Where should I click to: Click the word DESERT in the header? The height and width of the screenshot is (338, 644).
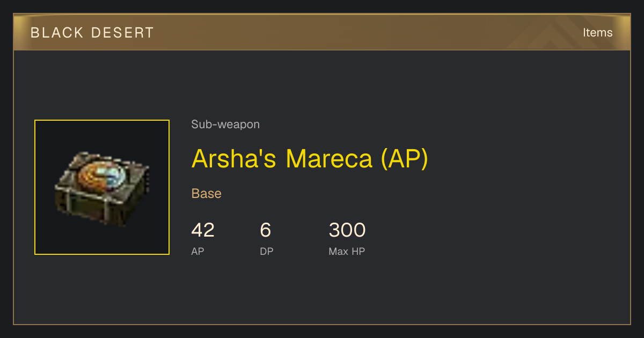click(x=122, y=33)
